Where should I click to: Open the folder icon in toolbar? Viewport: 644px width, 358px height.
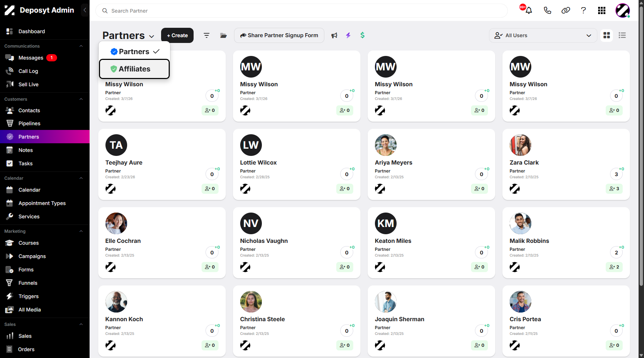point(223,35)
